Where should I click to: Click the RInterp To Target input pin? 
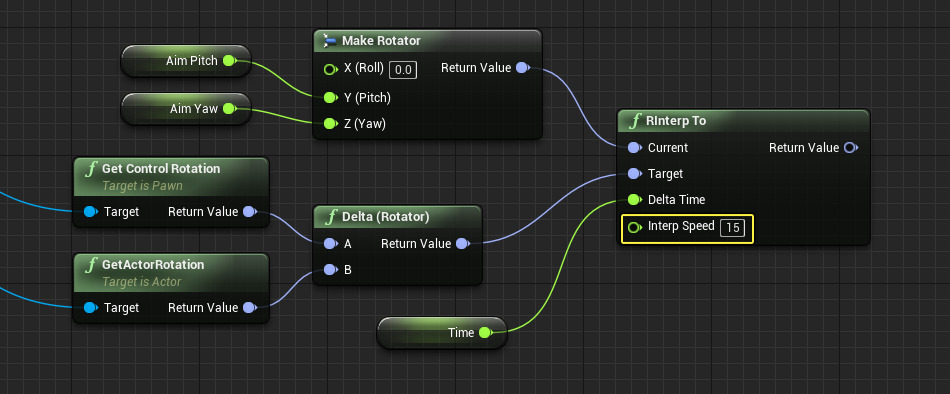634,174
